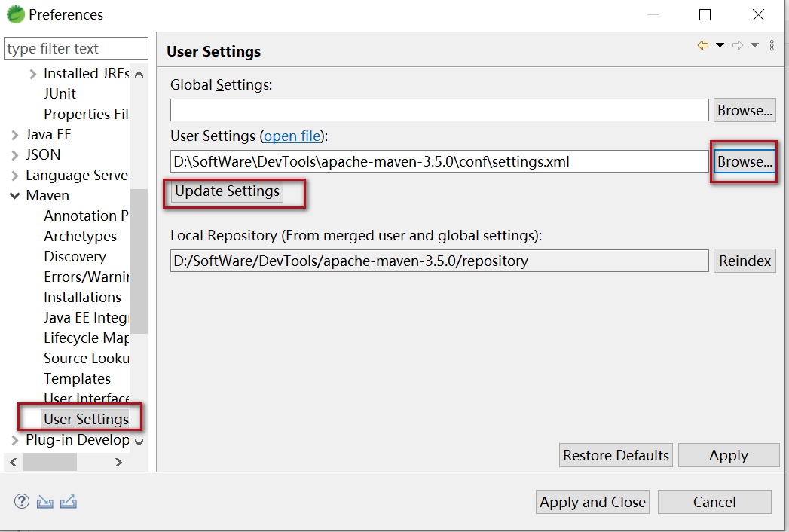This screenshot has height=532, width=789.
Task: Click the forward navigation arrow icon
Action: (x=738, y=46)
